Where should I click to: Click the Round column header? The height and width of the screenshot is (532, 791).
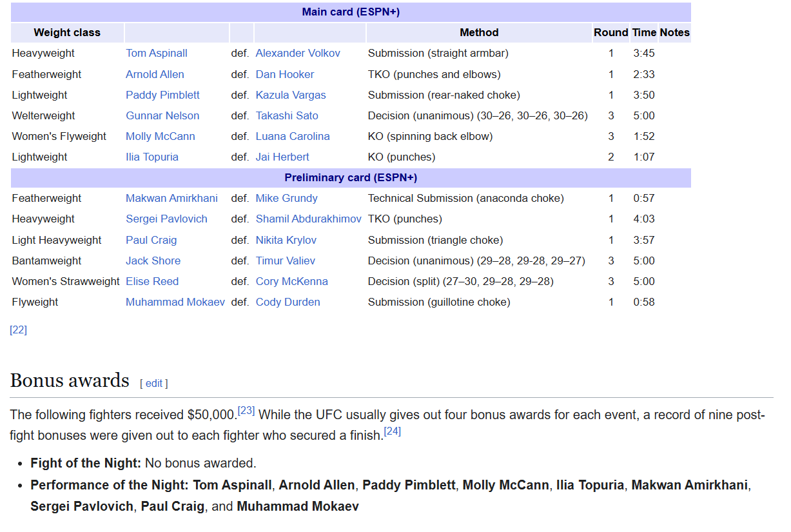click(611, 32)
